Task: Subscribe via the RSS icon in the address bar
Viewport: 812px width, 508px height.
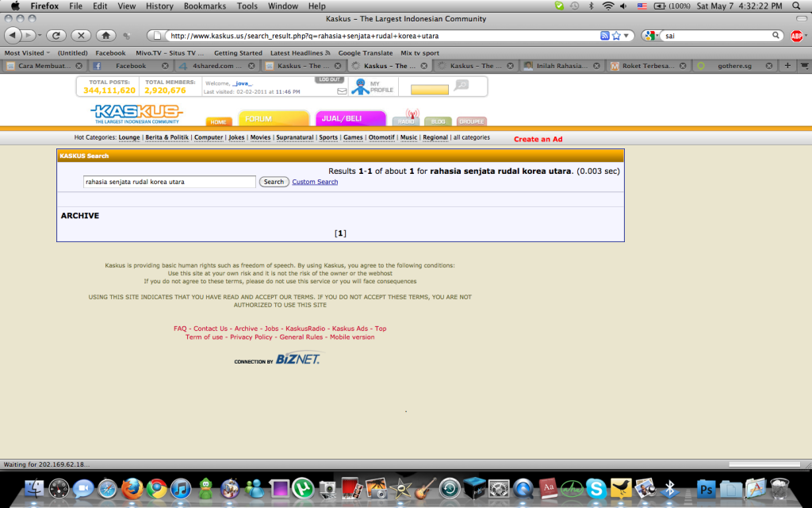Action: [x=604, y=36]
